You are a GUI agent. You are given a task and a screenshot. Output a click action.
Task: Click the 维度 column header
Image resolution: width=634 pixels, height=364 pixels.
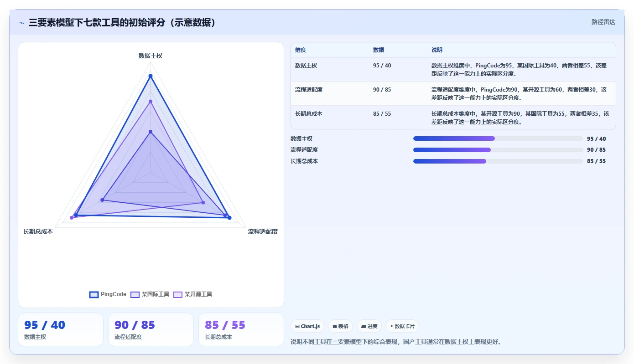click(301, 50)
